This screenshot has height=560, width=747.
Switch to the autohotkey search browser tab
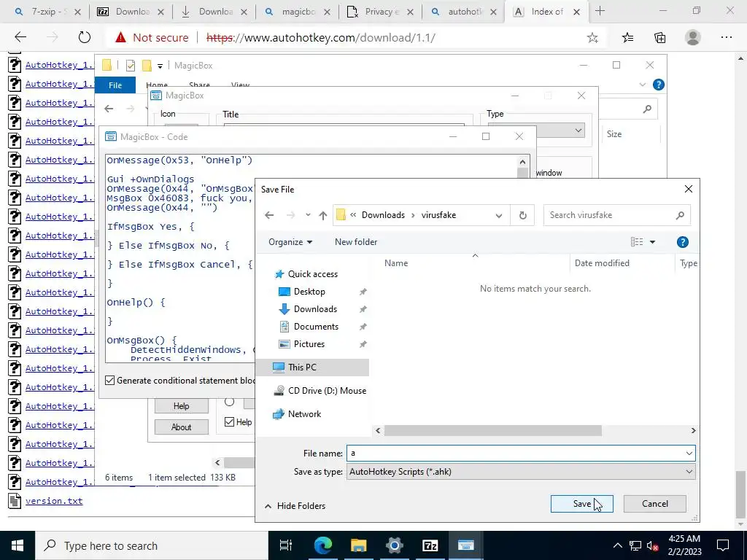tap(464, 12)
